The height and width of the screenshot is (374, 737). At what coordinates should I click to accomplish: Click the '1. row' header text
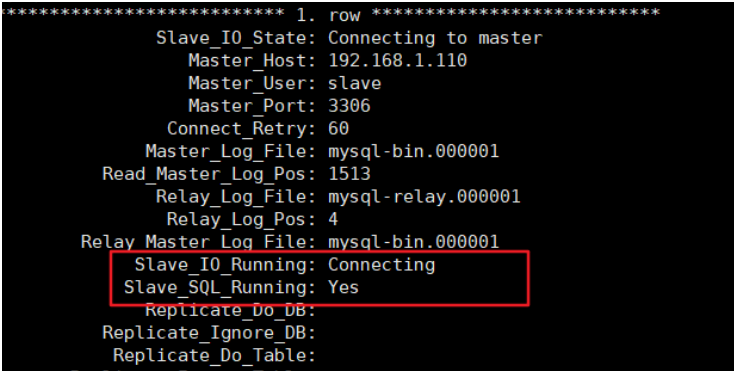pos(328,15)
